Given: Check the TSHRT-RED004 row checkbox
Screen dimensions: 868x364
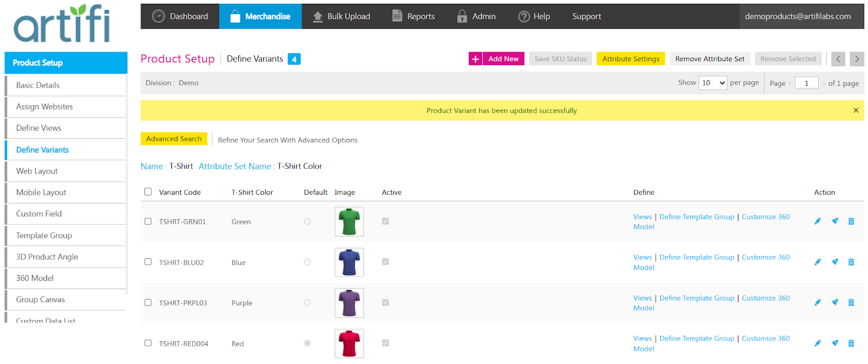Looking at the screenshot, I should [x=148, y=343].
